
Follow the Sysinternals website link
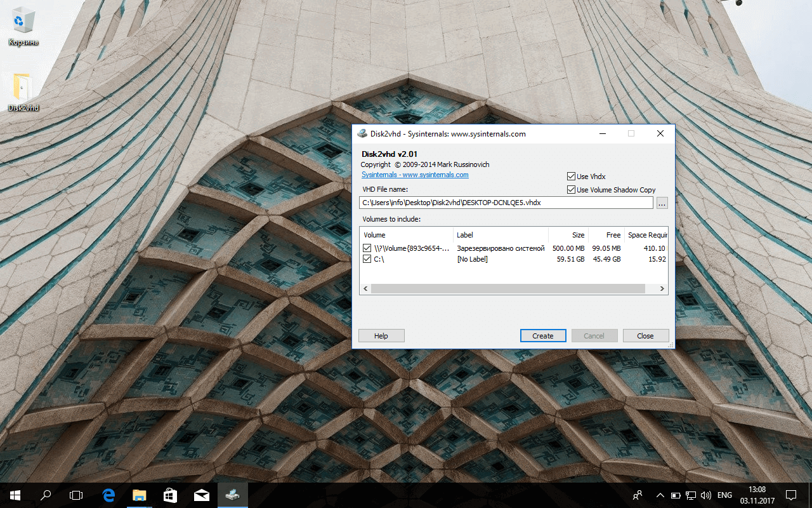pyautogui.click(x=414, y=174)
